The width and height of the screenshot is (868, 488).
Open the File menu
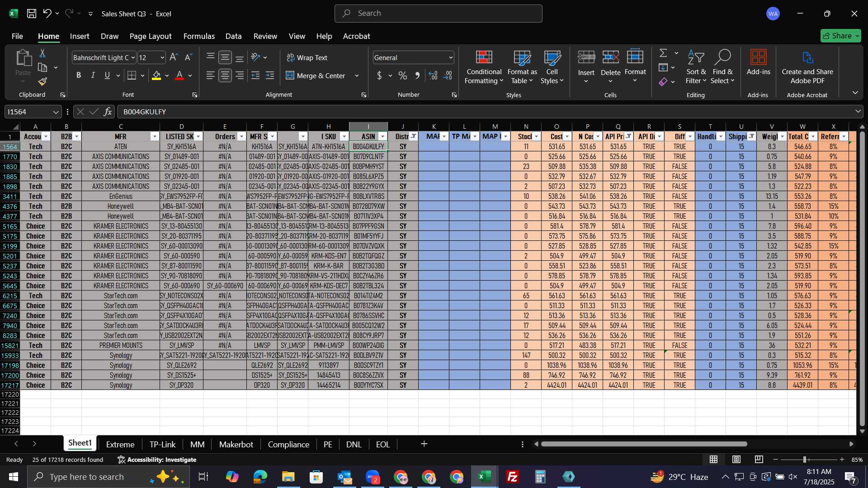coord(17,36)
